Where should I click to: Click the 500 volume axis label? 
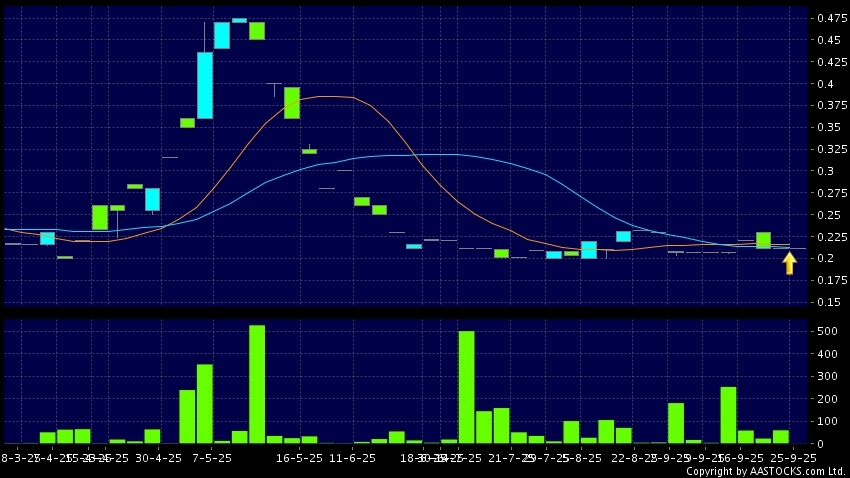827,332
